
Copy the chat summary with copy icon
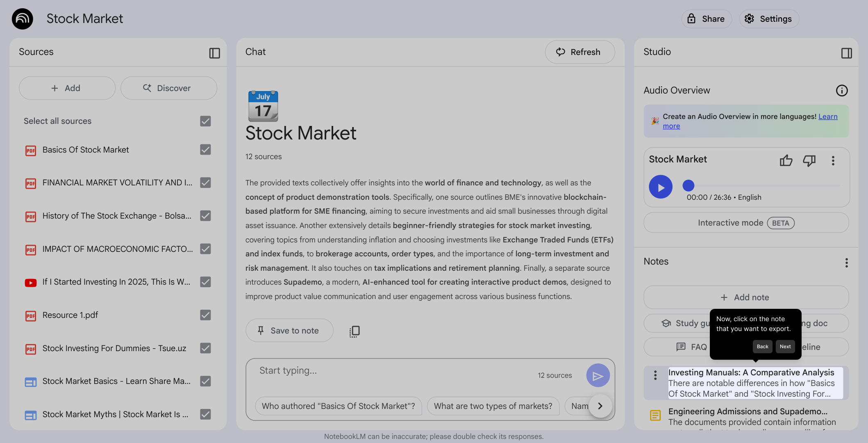[354, 331]
